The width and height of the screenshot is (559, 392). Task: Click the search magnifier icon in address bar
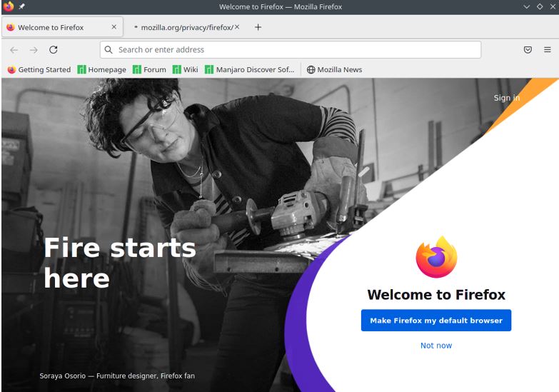point(109,49)
